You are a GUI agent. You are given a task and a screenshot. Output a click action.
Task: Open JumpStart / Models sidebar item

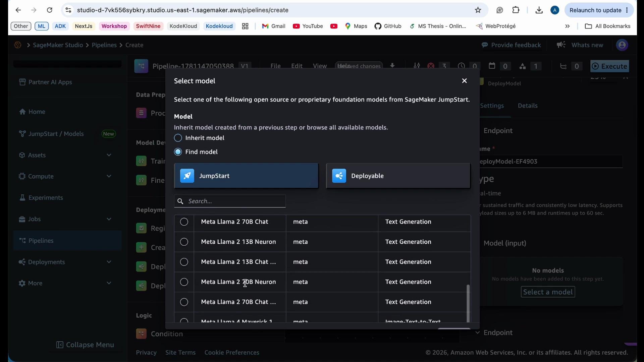pos(67,134)
